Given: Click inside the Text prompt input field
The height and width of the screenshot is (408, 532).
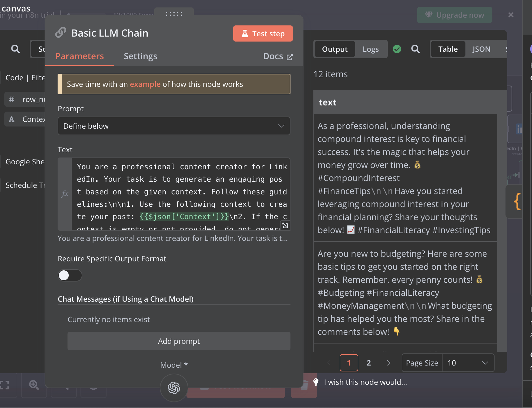Looking at the screenshot, I should coord(181,194).
